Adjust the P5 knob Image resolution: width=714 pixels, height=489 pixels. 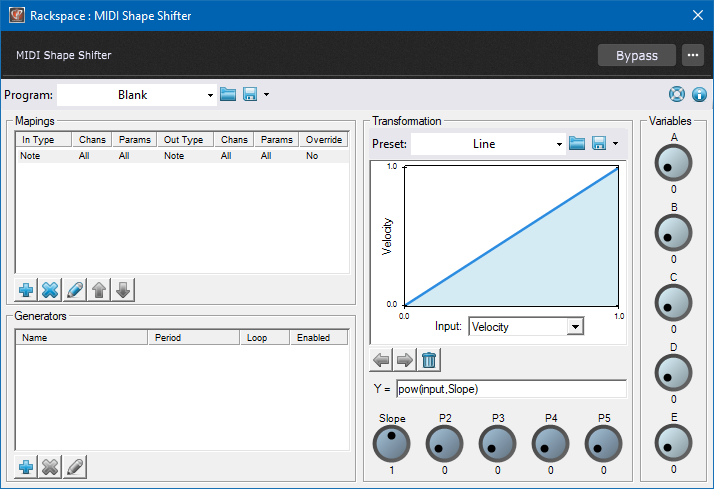coord(603,443)
